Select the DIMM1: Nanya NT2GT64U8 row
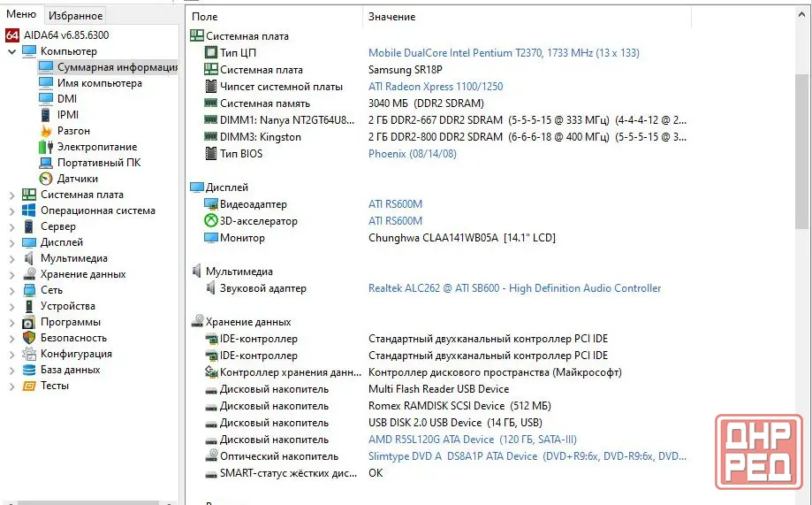Screen dimensions: 812x505 (x=445, y=120)
